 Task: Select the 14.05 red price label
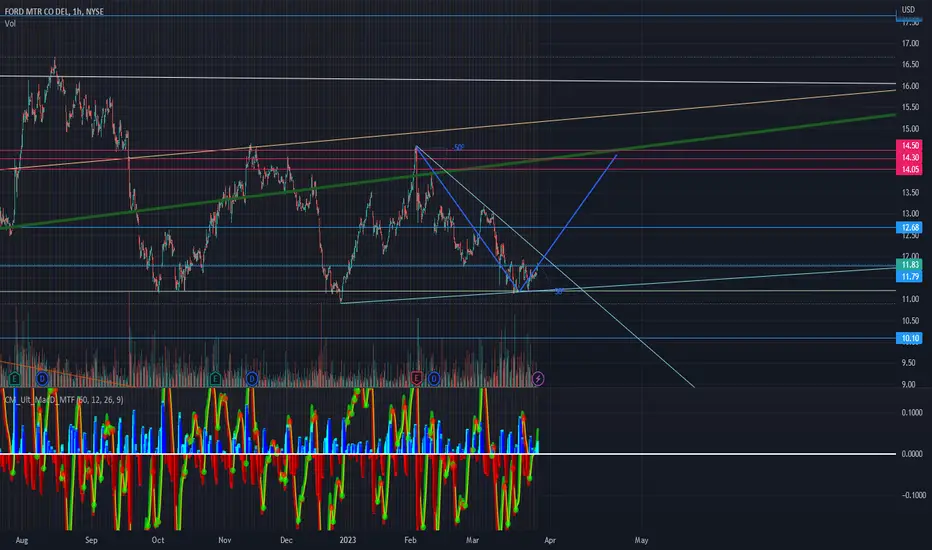(909, 169)
